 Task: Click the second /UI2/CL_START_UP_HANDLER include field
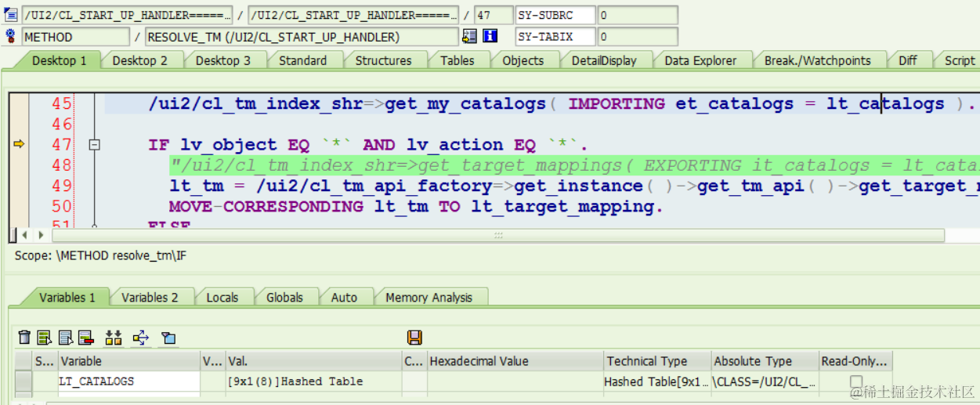point(353,15)
